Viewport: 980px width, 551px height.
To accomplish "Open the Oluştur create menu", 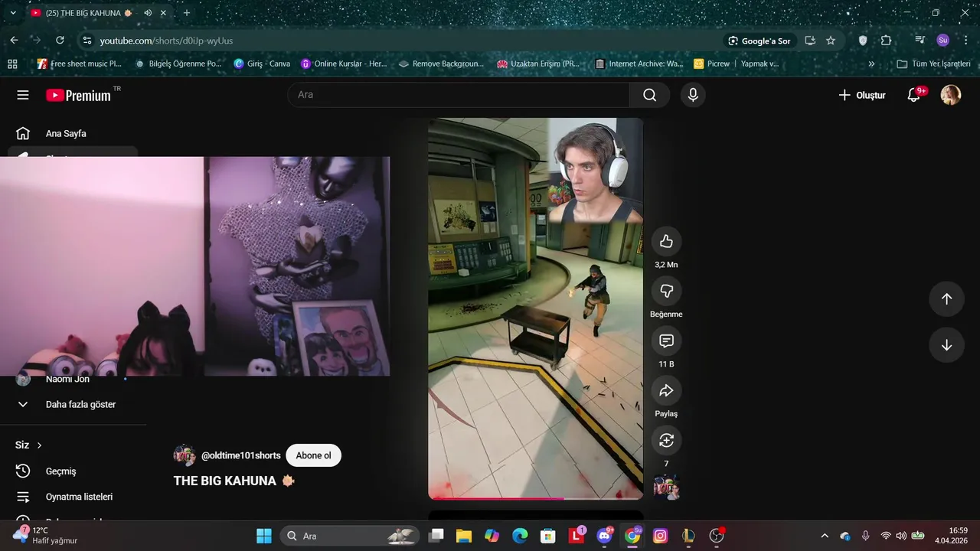I will (862, 95).
